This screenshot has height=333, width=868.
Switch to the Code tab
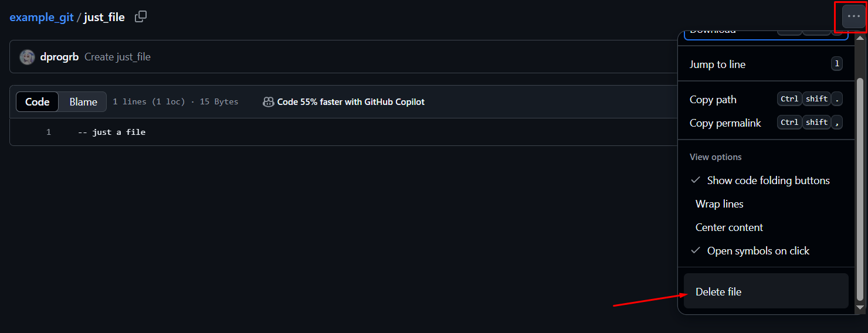tap(37, 102)
